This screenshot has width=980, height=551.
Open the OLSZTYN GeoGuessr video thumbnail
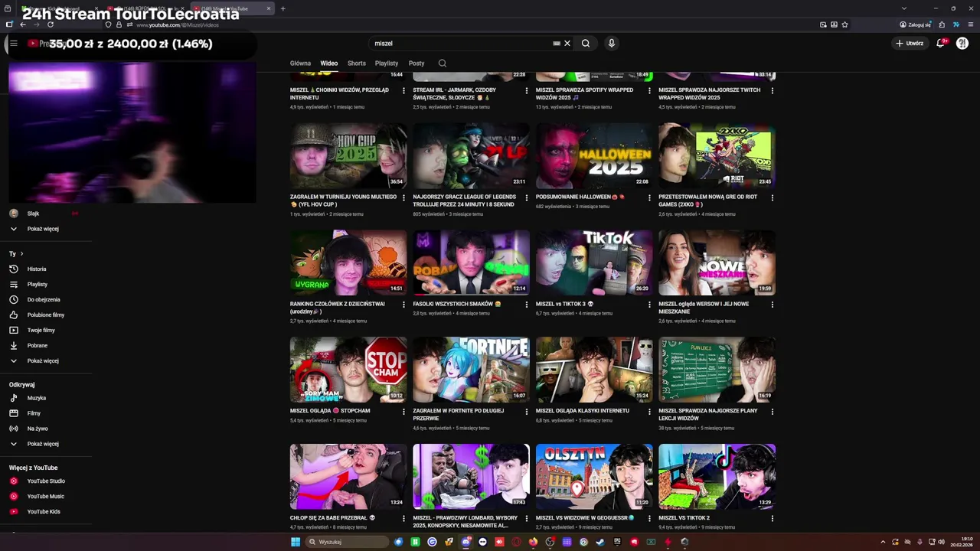pos(594,477)
